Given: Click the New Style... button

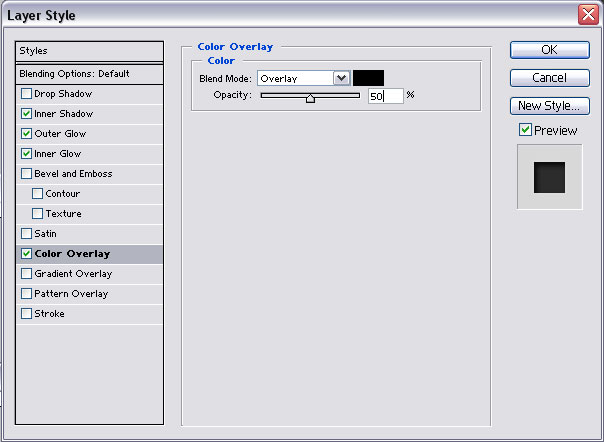Looking at the screenshot, I should pos(549,106).
